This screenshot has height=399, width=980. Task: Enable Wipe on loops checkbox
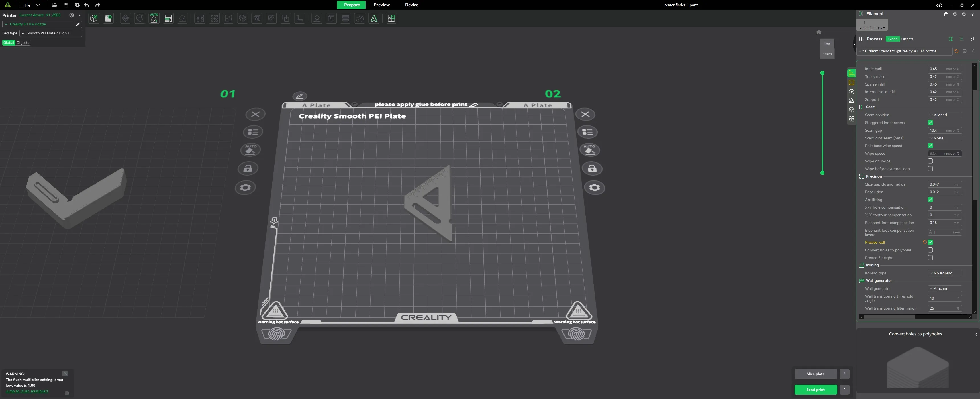tap(930, 161)
